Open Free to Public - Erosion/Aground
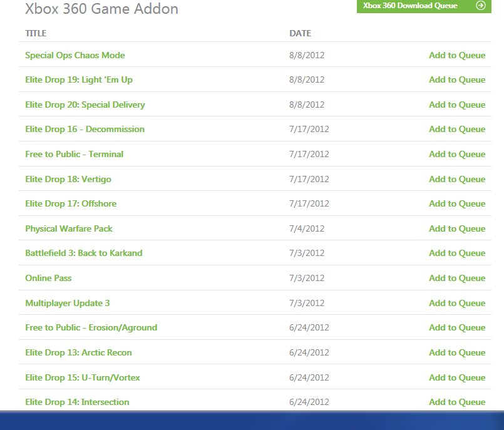 [91, 328]
